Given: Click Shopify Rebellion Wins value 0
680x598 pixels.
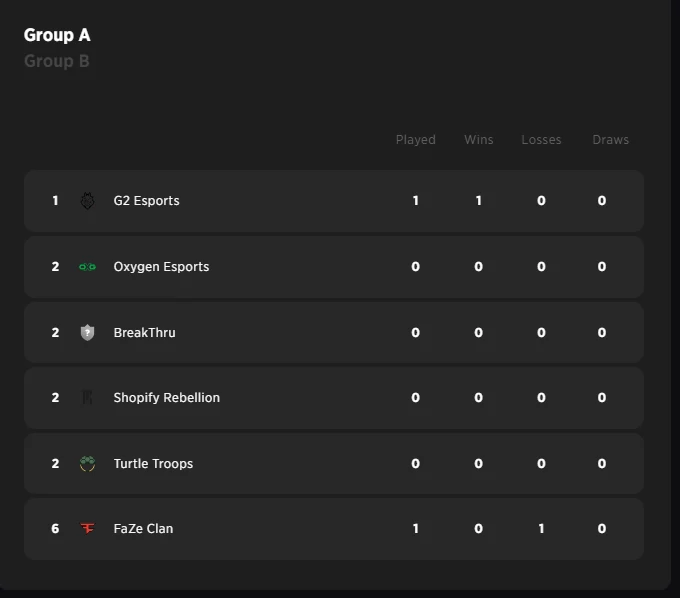Looking at the screenshot, I should [478, 398].
